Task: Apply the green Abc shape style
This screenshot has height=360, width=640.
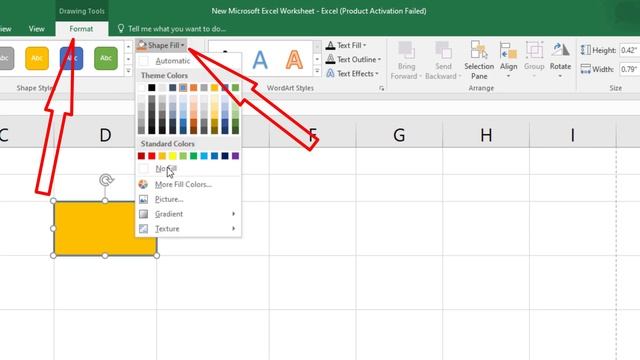Action: tap(106, 58)
